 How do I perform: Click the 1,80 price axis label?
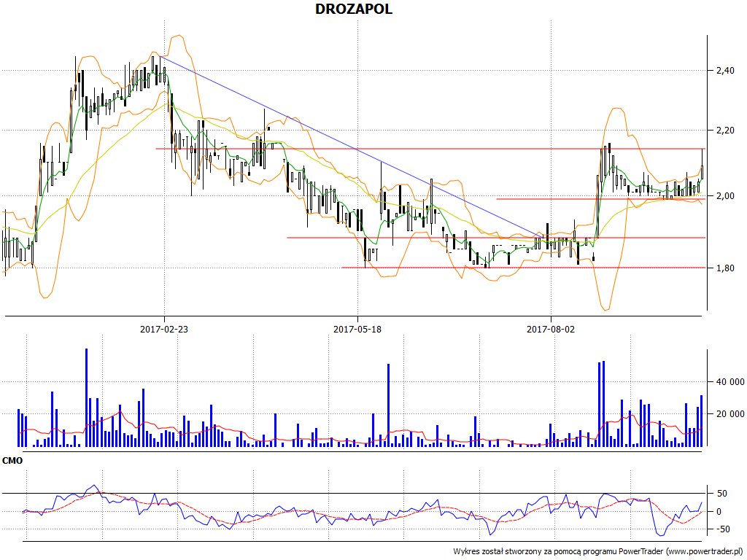click(x=725, y=268)
